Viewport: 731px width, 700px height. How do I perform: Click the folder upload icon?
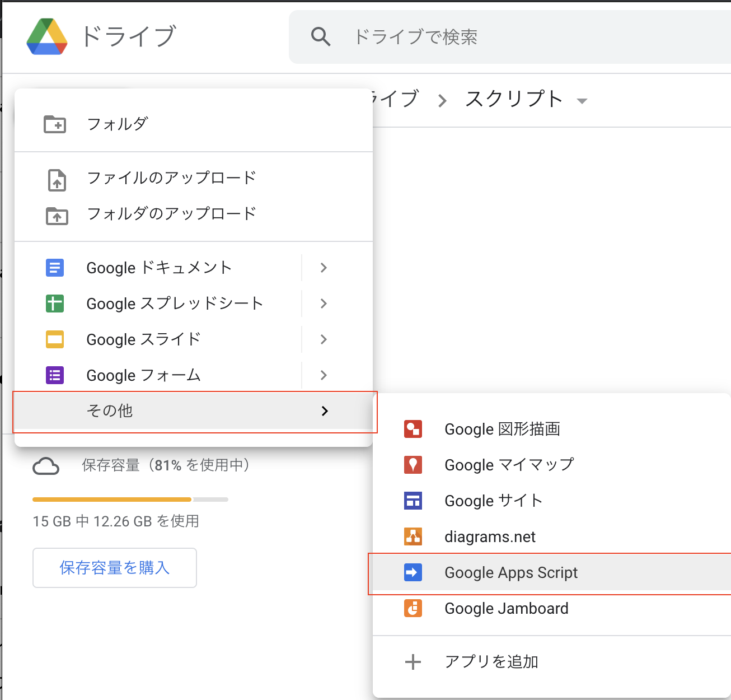[57, 216]
